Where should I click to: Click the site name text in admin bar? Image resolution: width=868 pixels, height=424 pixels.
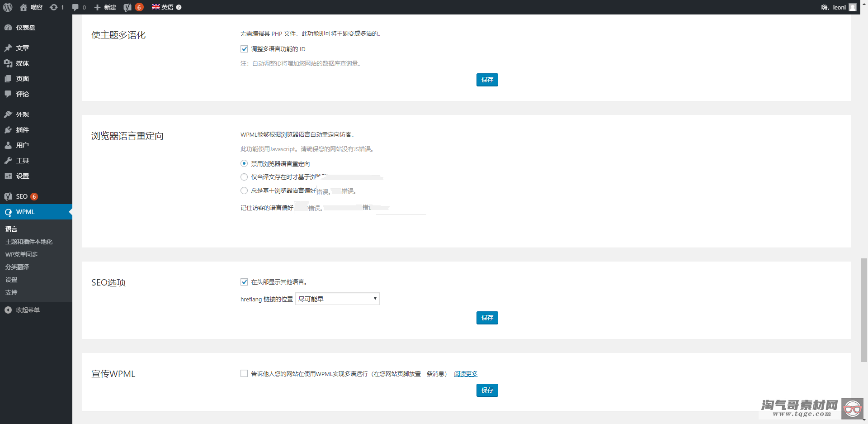(x=37, y=7)
